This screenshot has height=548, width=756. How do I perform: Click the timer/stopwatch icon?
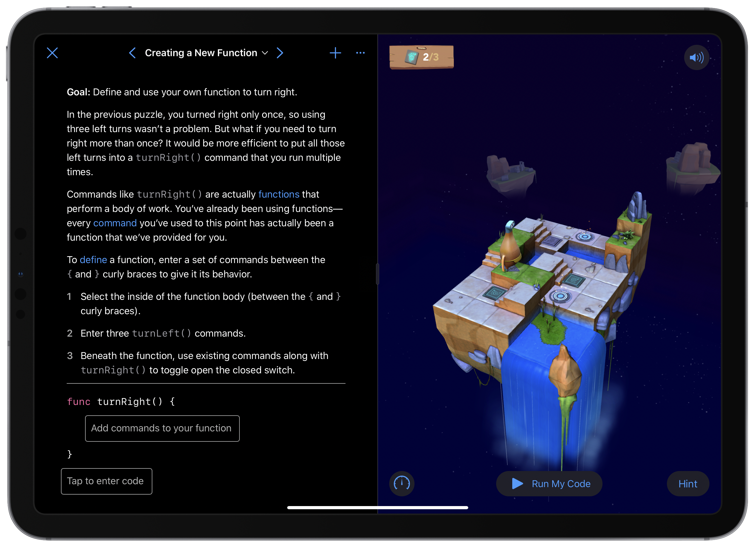coord(402,483)
